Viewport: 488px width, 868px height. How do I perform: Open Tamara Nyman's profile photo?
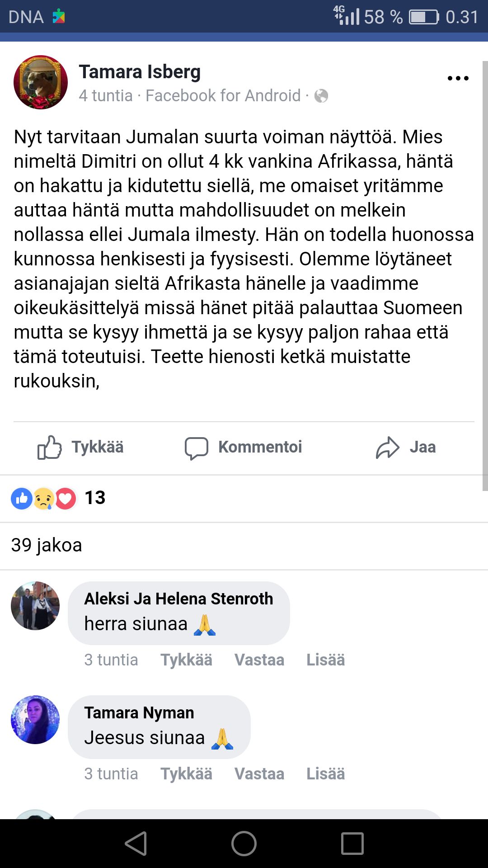pyautogui.click(x=35, y=720)
